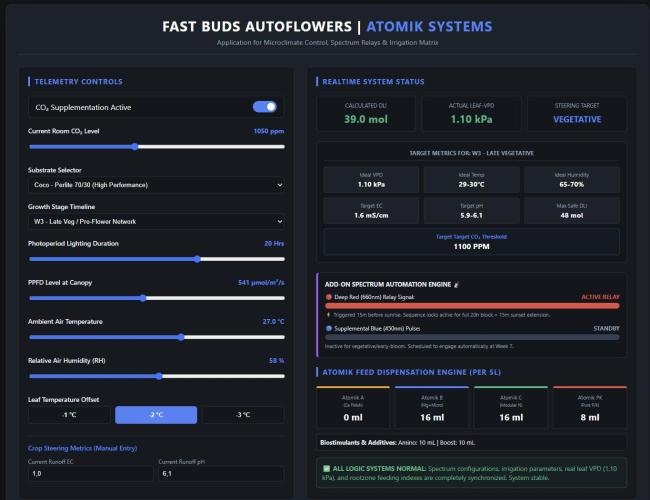Image resolution: width=650 pixels, height=500 pixels.
Task: Click the '27.0 °C' temperature value
Action: [x=273, y=321]
